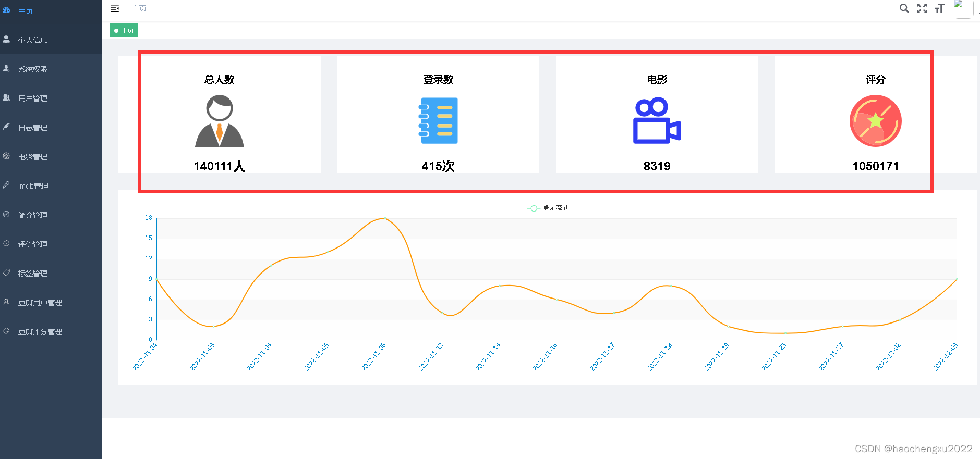This screenshot has height=459, width=980.
Task: Open the font size adjustment icon
Action: pyautogui.click(x=939, y=8)
